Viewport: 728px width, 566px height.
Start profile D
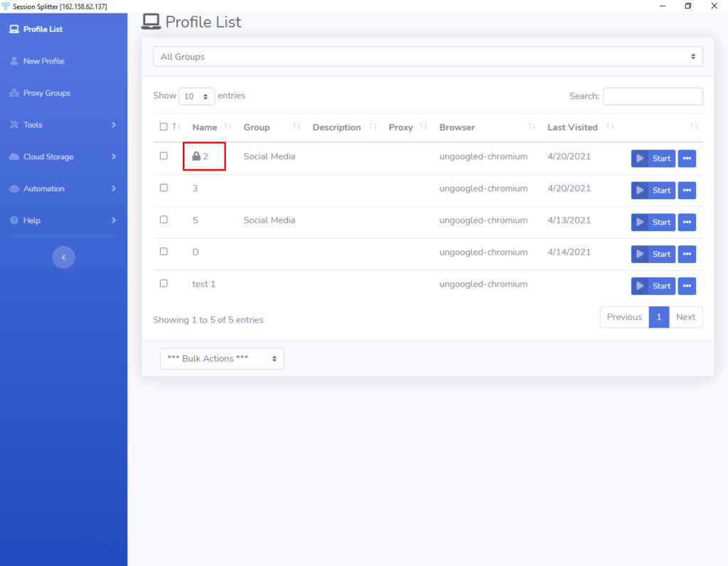pyautogui.click(x=653, y=254)
